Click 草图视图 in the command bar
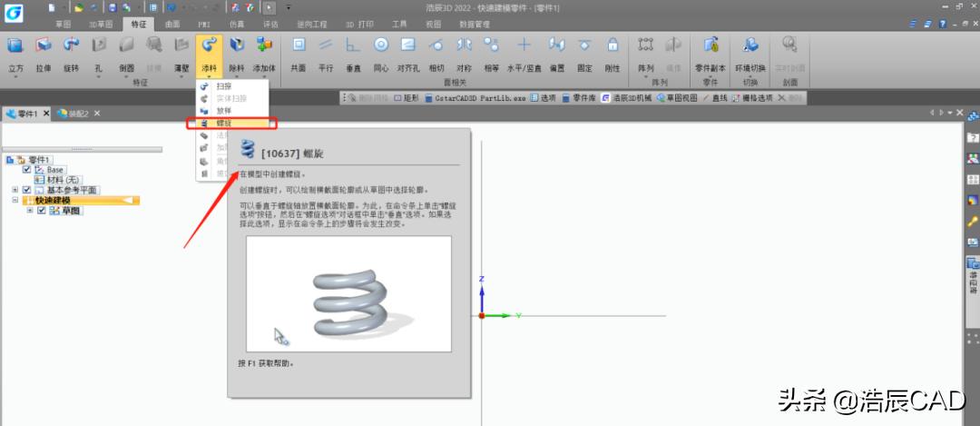This screenshot has width=980, height=426. [676, 98]
